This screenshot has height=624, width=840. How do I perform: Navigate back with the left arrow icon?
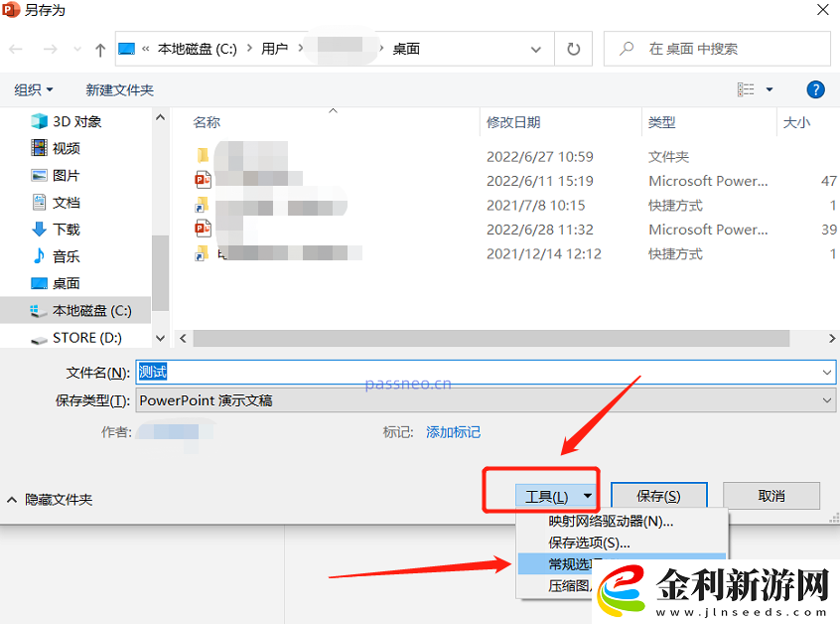click(18, 48)
